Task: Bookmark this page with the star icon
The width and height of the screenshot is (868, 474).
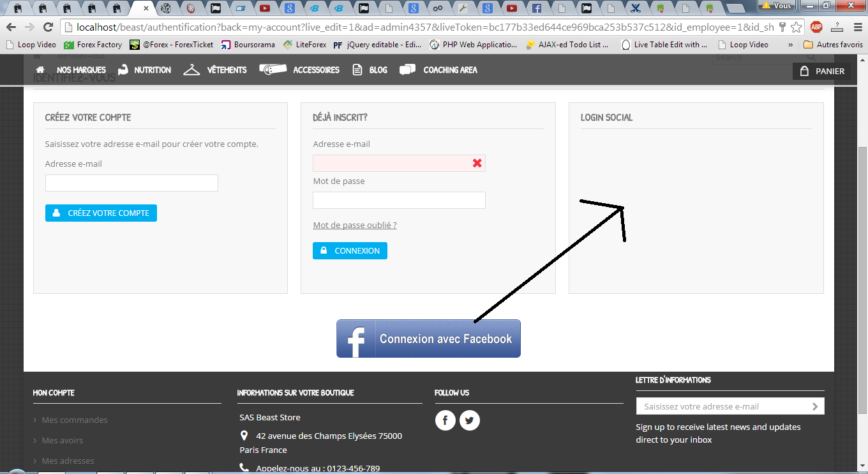Action: point(796,27)
